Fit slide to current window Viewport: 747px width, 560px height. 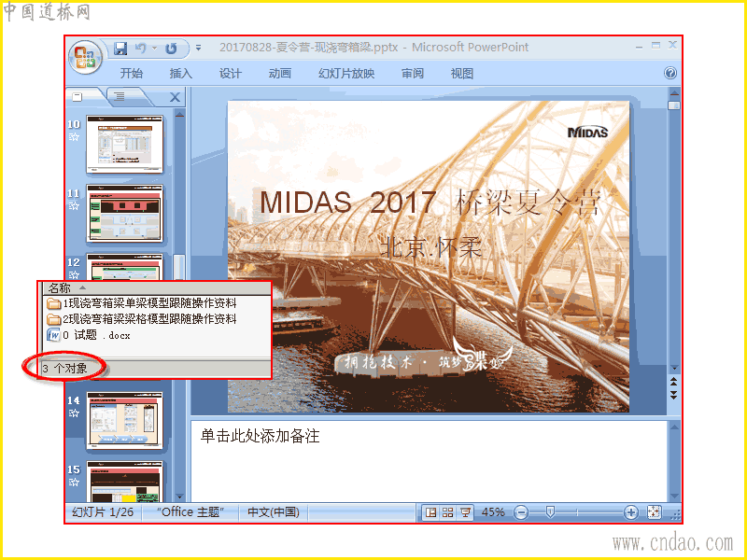[655, 512]
